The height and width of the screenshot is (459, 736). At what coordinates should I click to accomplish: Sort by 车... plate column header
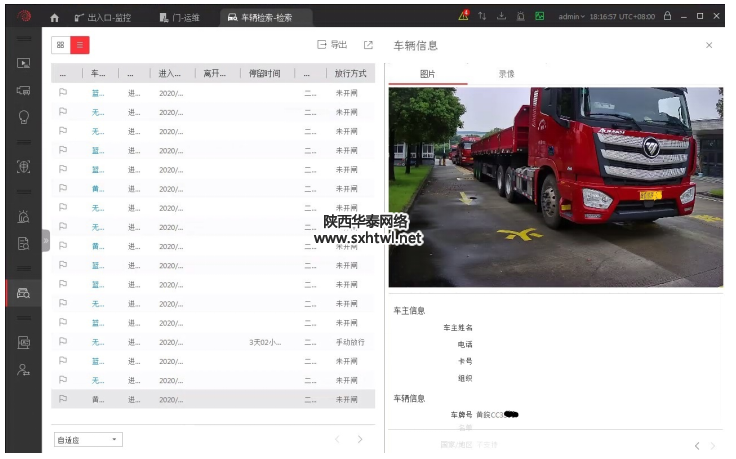pos(99,74)
